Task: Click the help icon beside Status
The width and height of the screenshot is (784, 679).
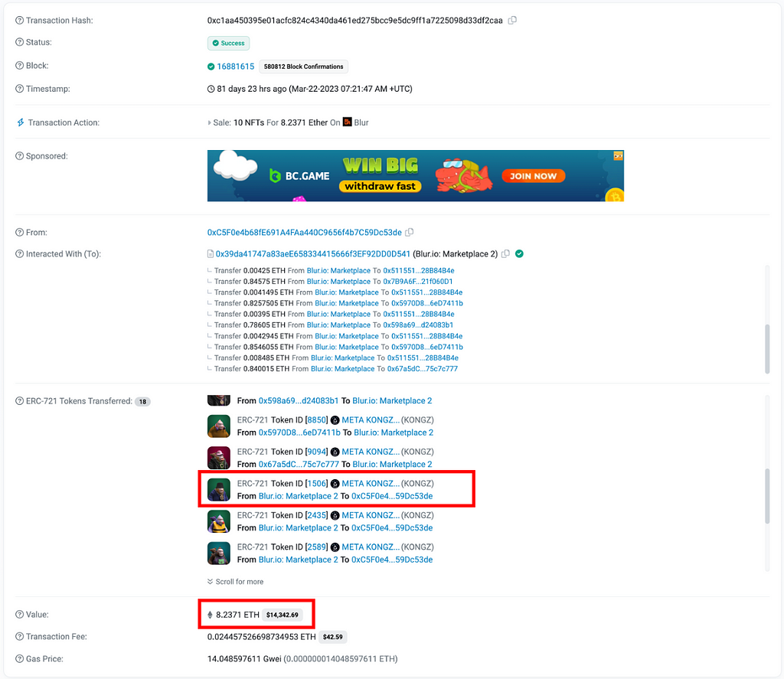Action: pyautogui.click(x=19, y=42)
